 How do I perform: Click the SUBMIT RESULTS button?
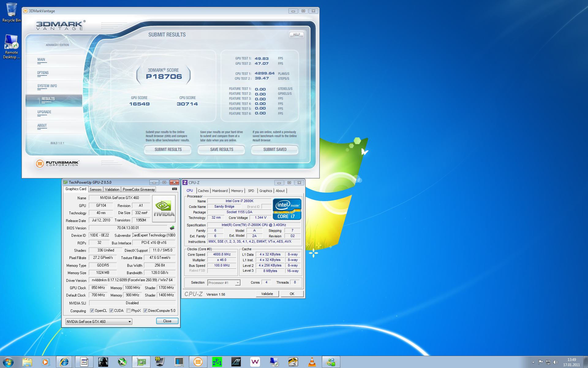click(168, 150)
